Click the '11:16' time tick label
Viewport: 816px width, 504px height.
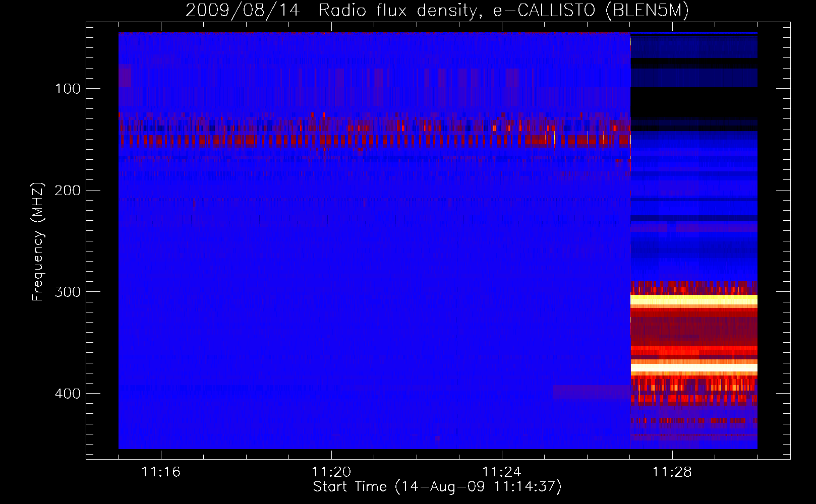point(161,472)
